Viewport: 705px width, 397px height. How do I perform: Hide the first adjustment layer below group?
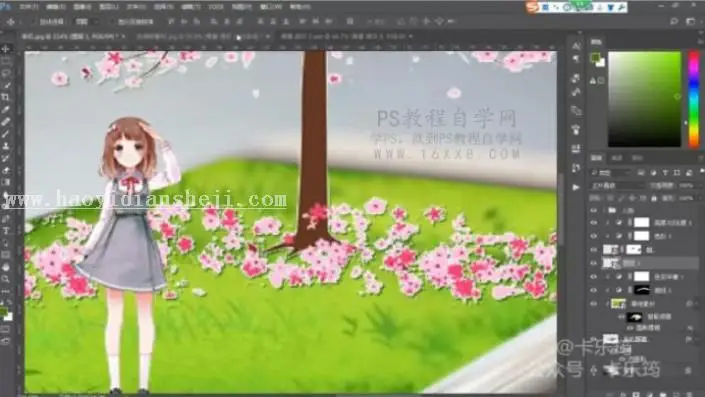594,223
